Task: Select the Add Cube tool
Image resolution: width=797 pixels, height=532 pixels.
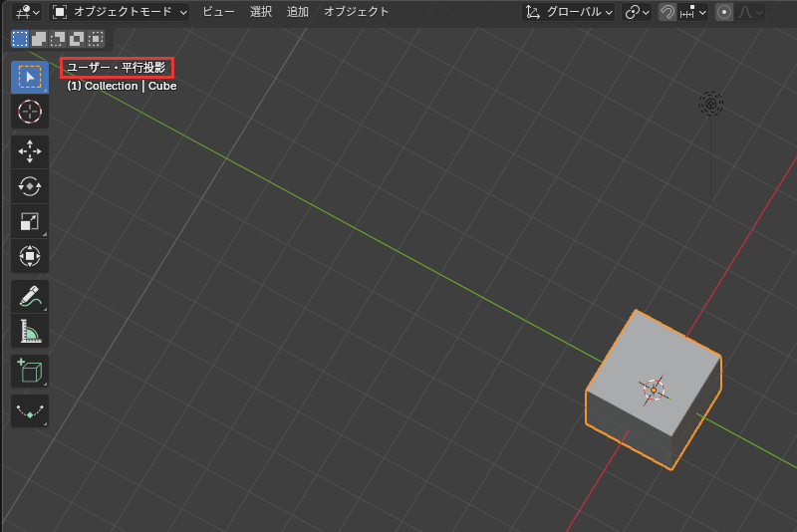Action: [30, 371]
